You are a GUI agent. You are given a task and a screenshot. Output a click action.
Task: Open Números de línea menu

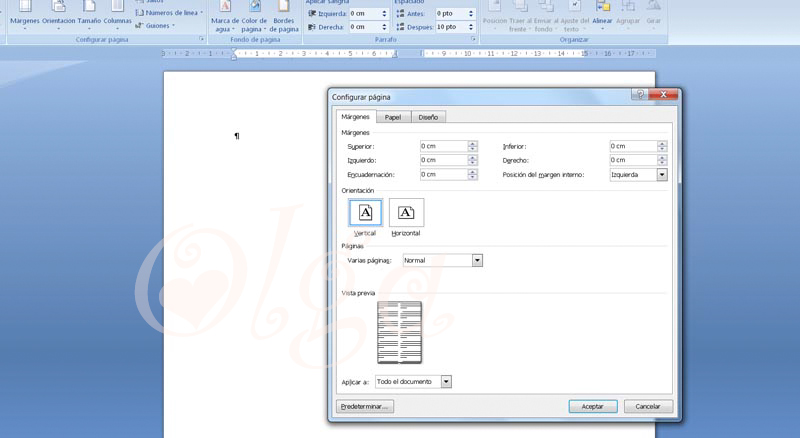click(169, 13)
